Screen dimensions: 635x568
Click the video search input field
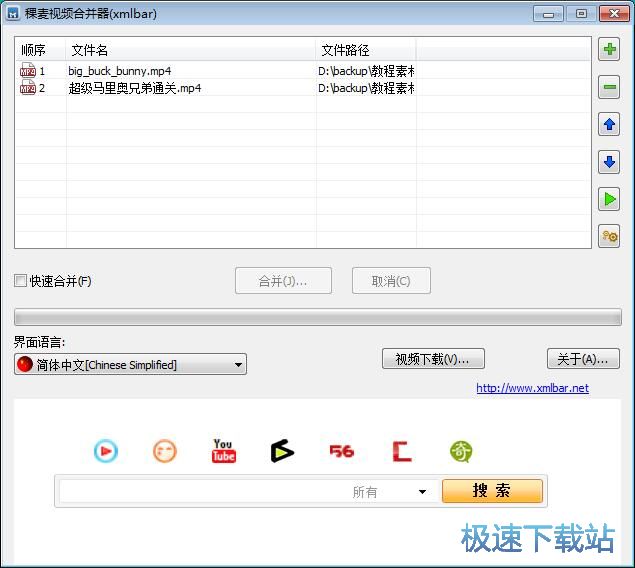pyautogui.click(x=200, y=491)
